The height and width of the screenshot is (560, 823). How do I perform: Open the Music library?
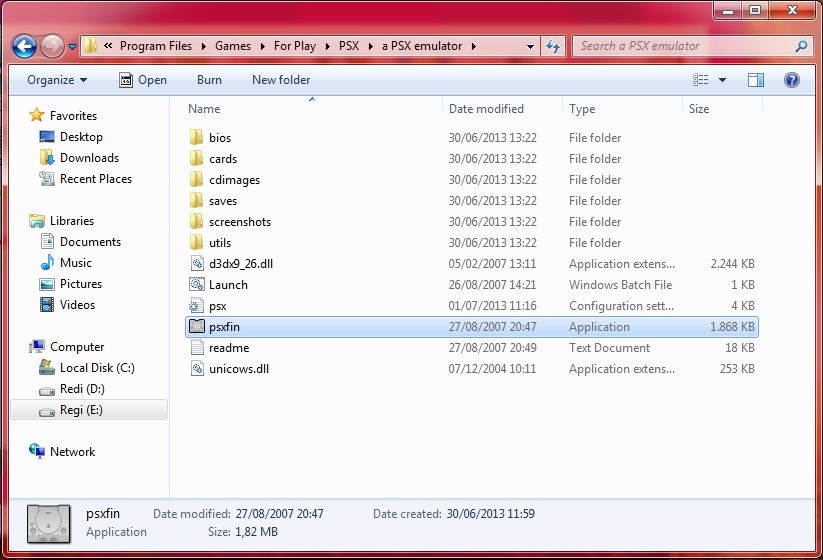click(x=76, y=262)
